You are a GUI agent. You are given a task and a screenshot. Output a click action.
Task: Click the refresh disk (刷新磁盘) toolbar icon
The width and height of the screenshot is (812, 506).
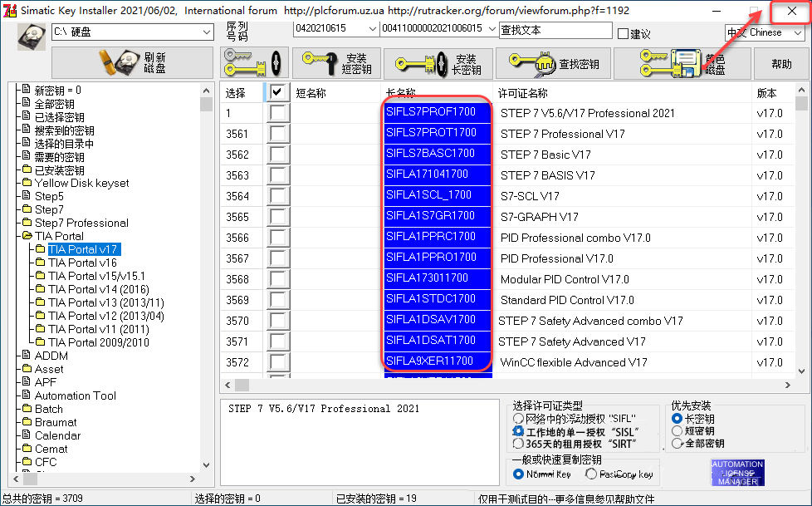[x=133, y=62]
